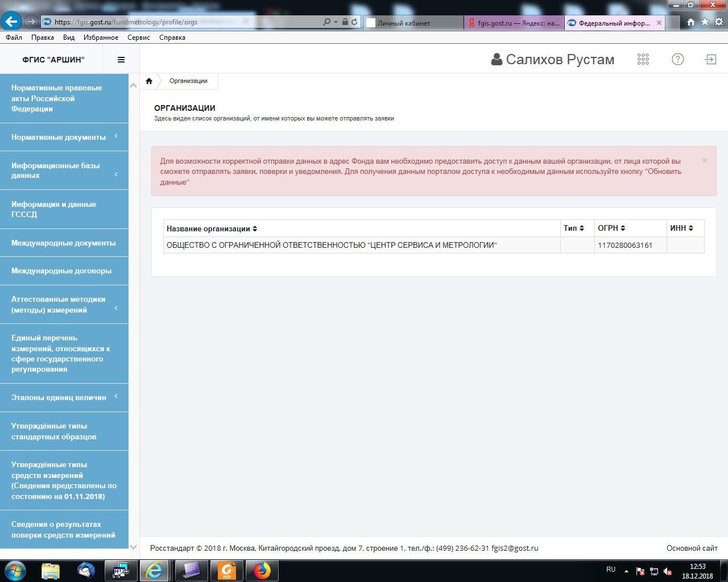The image size is (728, 582).
Task: Refresh the page in address bar
Action: [x=354, y=22]
